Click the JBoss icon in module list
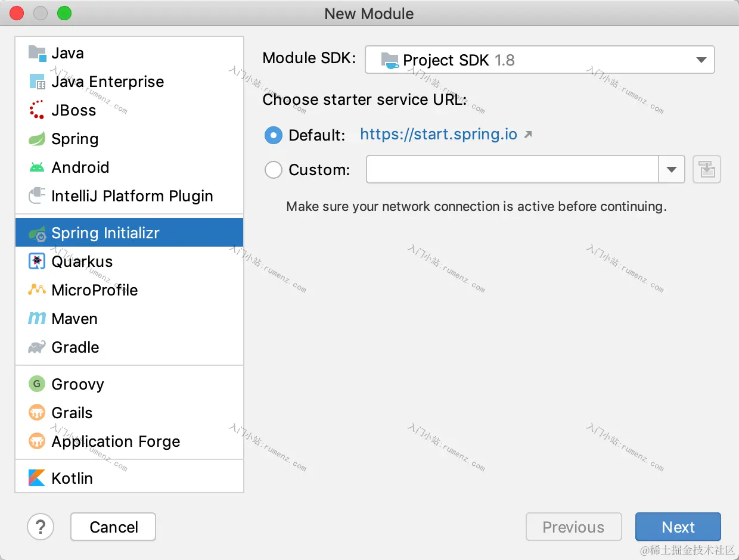 click(x=37, y=110)
